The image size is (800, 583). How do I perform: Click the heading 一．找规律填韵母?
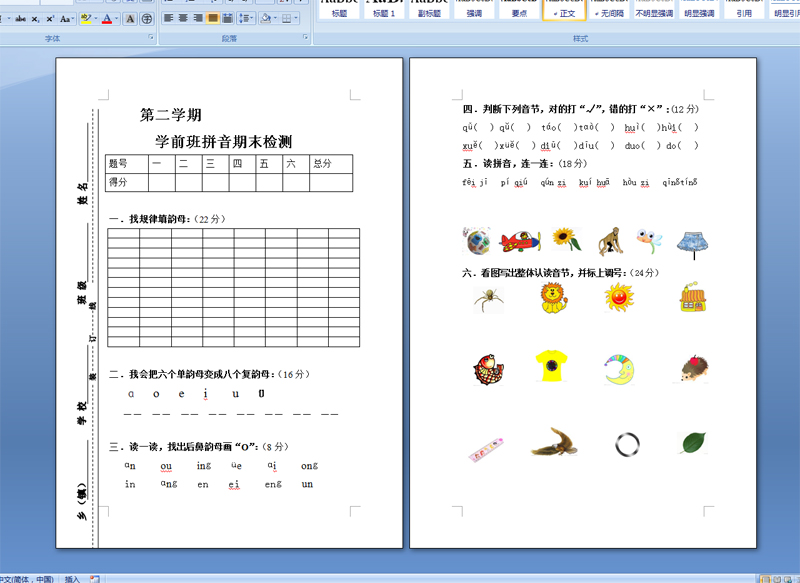click(149, 219)
